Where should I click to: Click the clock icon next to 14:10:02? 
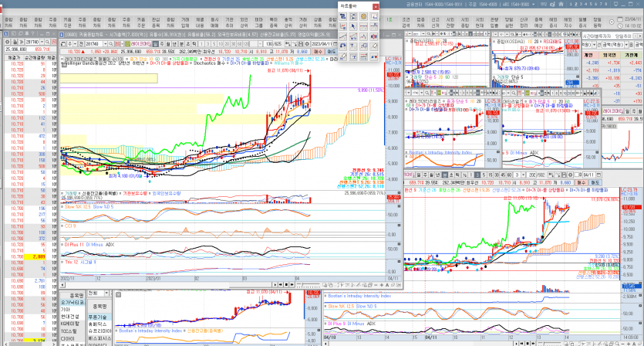click(x=620, y=26)
